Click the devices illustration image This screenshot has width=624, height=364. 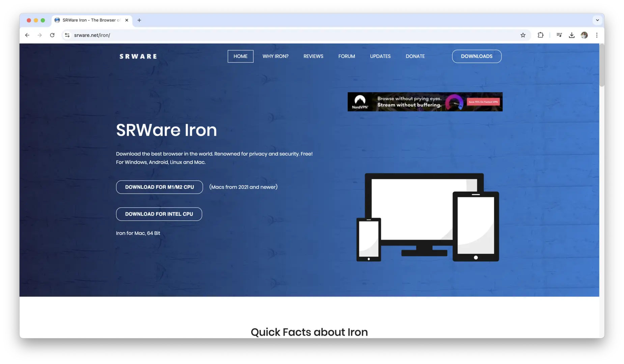(x=428, y=217)
